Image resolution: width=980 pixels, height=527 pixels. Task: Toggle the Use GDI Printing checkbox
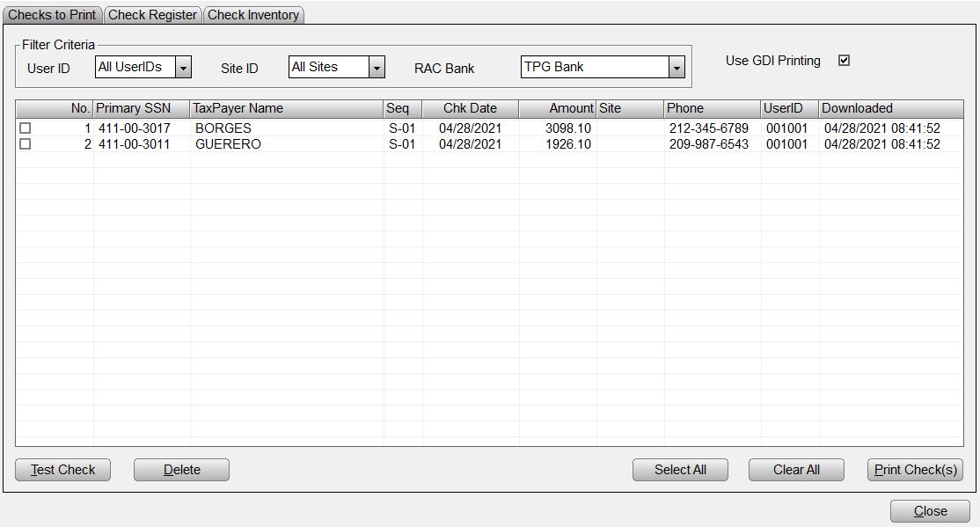click(x=844, y=61)
